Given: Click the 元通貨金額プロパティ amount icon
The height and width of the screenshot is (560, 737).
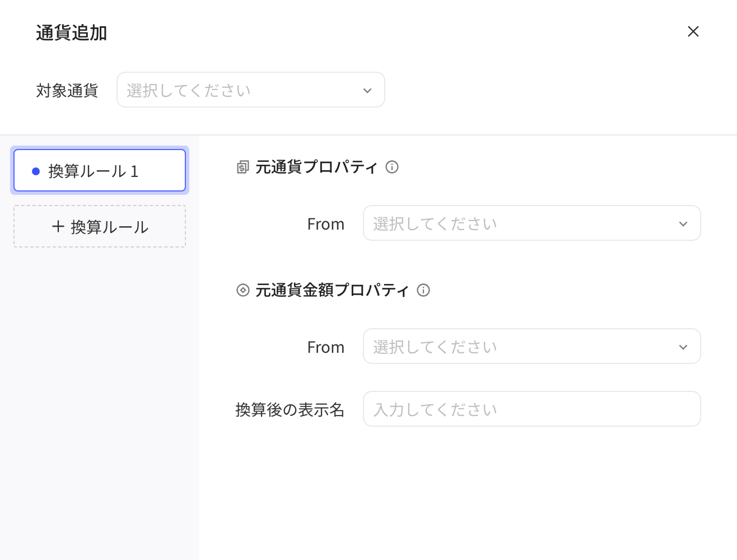Looking at the screenshot, I should (x=242, y=290).
